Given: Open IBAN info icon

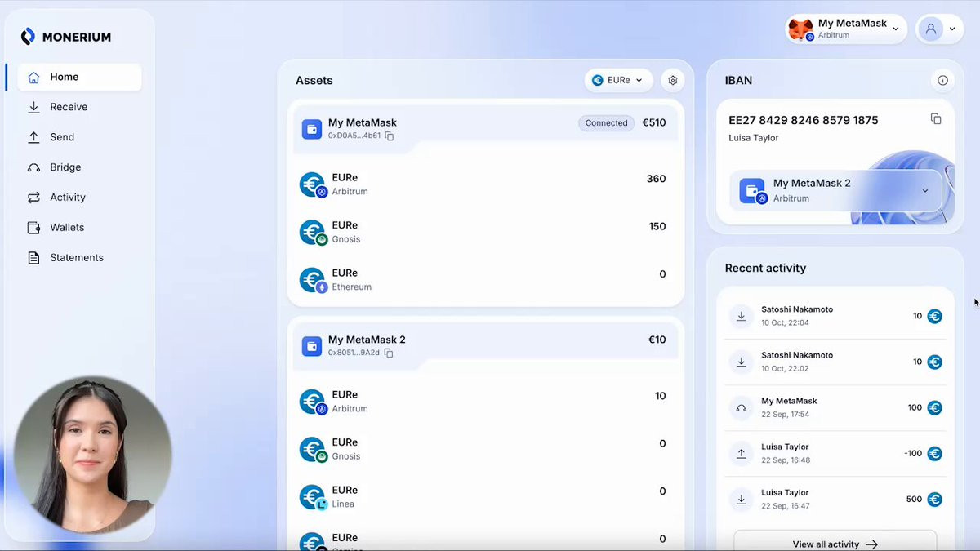Looking at the screenshot, I should (x=942, y=80).
